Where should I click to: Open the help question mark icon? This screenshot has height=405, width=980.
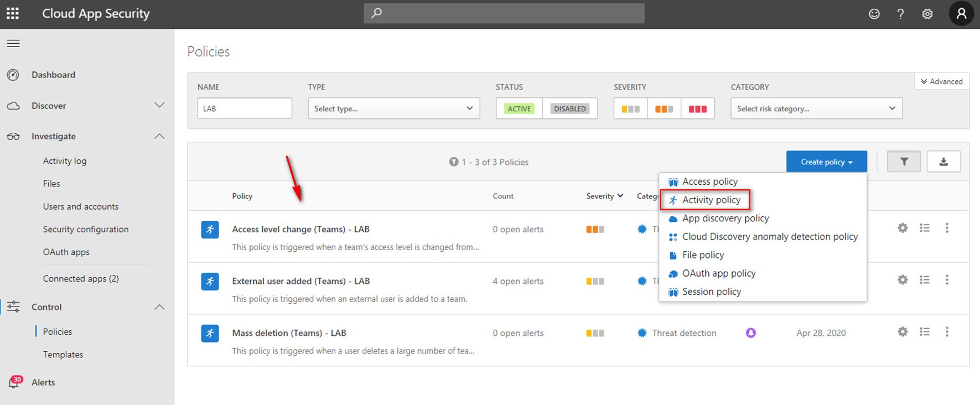pos(900,14)
